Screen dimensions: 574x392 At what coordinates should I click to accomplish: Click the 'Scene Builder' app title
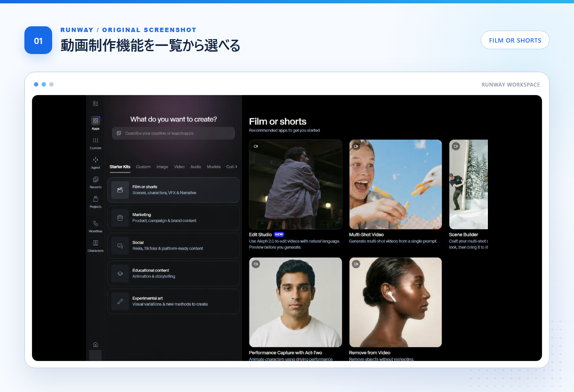(464, 235)
